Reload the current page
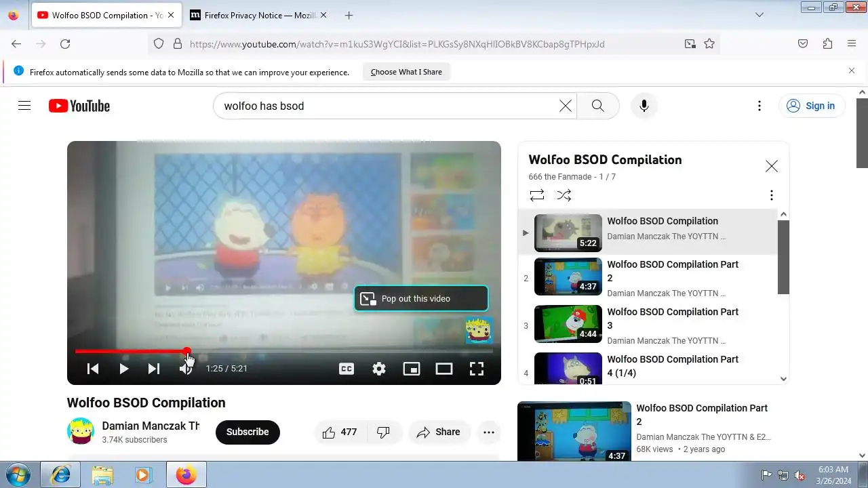868x488 pixels. (65, 43)
